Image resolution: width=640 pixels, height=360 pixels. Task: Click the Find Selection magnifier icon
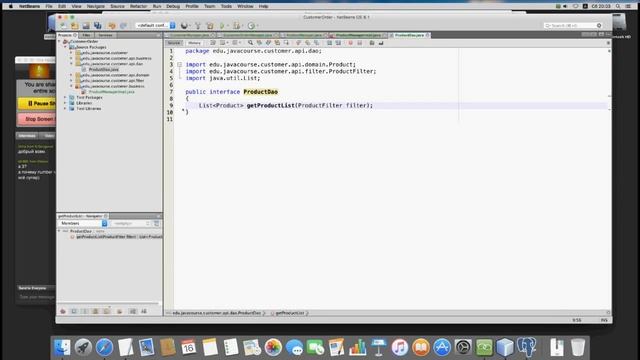click(x=250, y=43)
